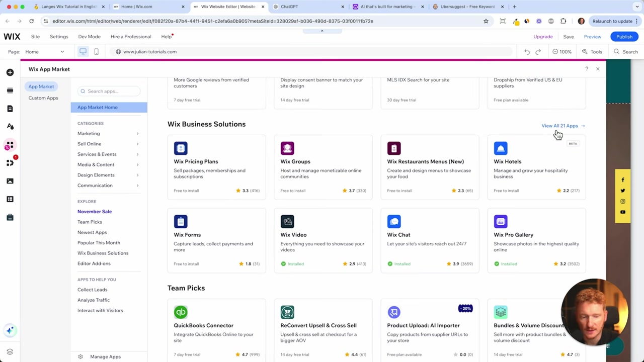
Task: Open the business briefcase sidebar icon
Action: pos(10,217)
